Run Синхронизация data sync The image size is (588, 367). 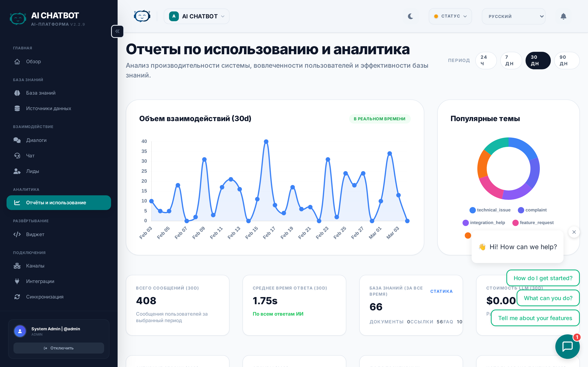tap(45, 297)
